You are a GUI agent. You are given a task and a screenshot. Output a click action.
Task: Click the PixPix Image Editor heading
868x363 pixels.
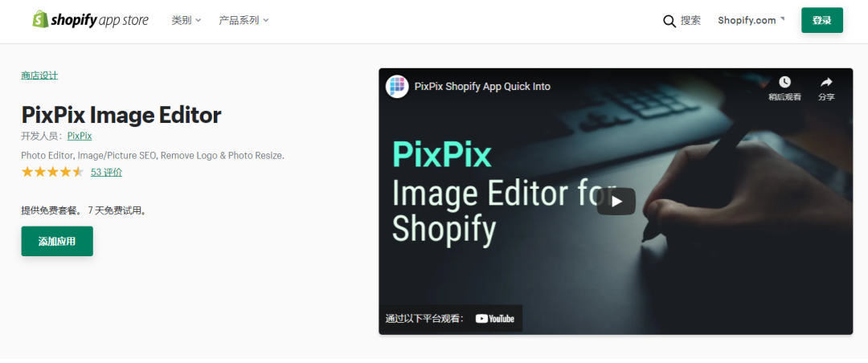click(x=121, y=115)
